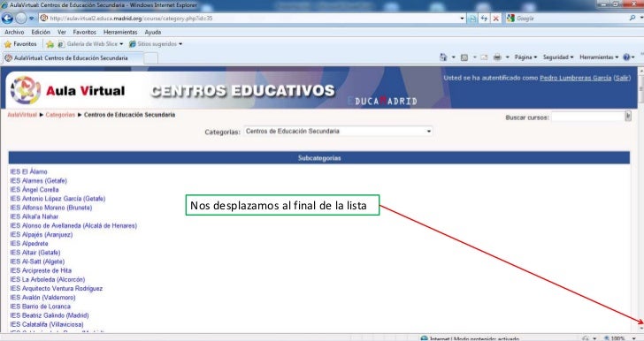Open IES Alarnes (Getafe) subcategory
Image resolution: width=644 pixels, height=341 pixels.
click(39, 180)
